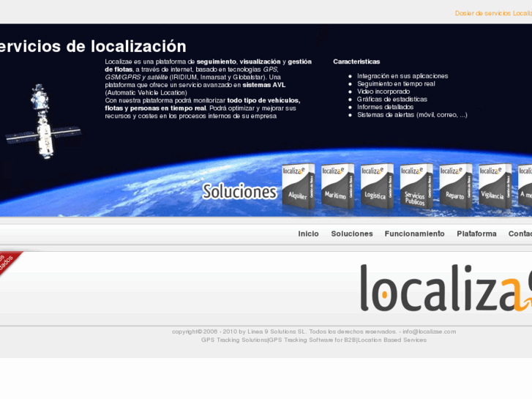
Task: Open the Soluciones menu item
Action: click(x=352, y=234)
